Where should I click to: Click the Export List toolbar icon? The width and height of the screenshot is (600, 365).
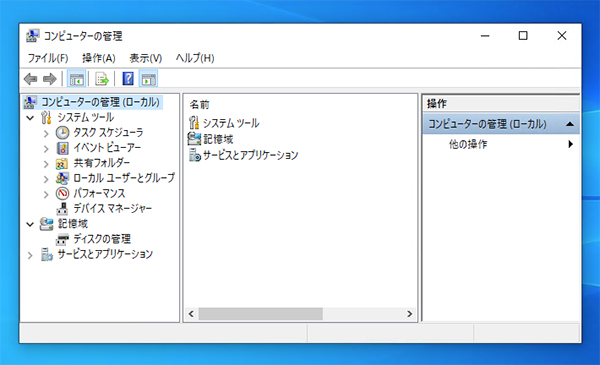[x=102, y=79]
